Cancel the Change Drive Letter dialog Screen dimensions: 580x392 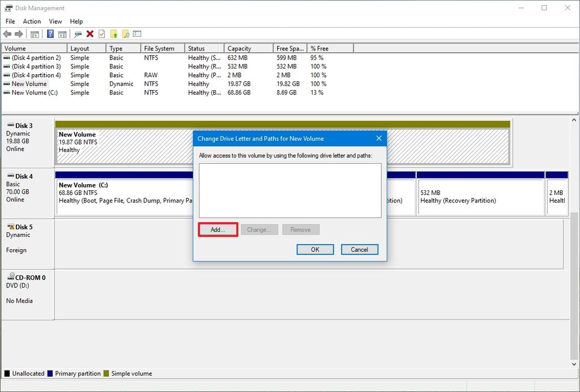(360, 249)
